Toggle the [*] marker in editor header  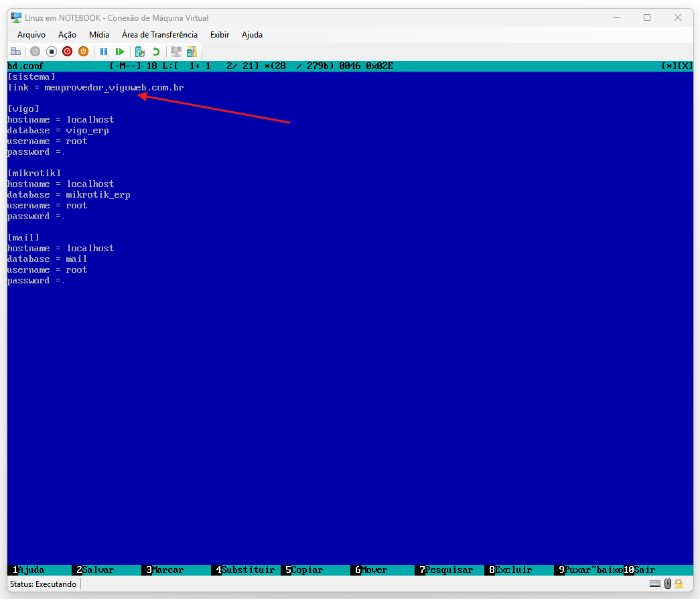tap(668, 66)
